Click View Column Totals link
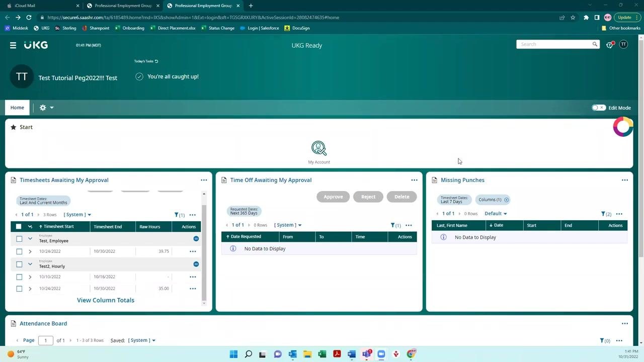Screen dimensions: 644x362 tap(106, 300)
